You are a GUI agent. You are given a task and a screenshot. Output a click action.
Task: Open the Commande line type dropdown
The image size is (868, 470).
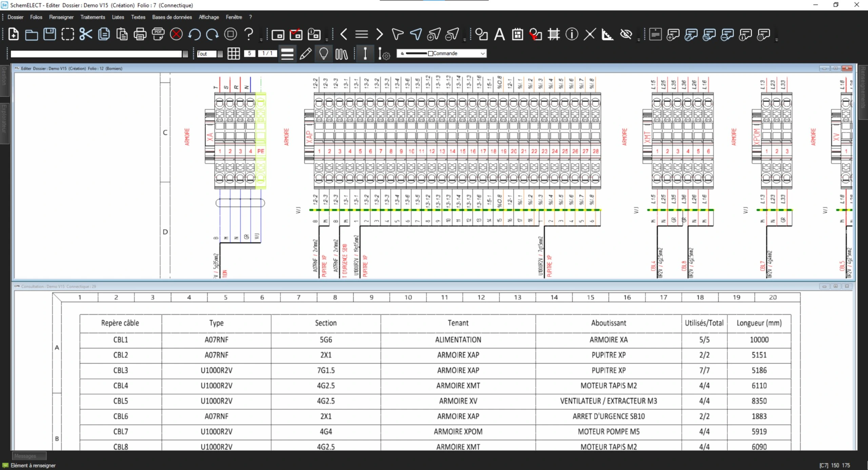[x=482, y=54]
